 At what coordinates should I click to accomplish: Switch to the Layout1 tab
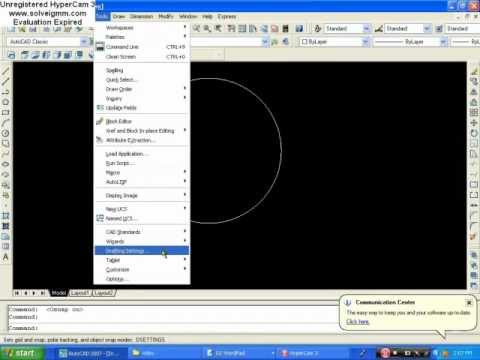tap(80, 293)
